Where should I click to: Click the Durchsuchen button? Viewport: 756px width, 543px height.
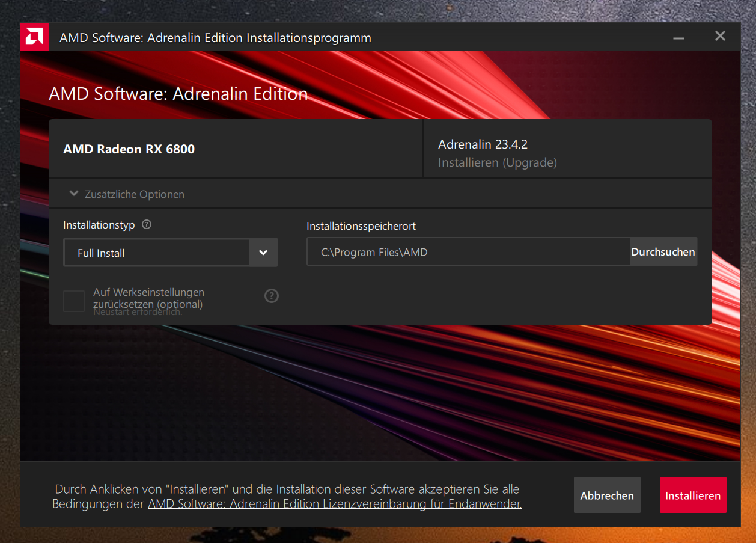[x=663, y=252]
